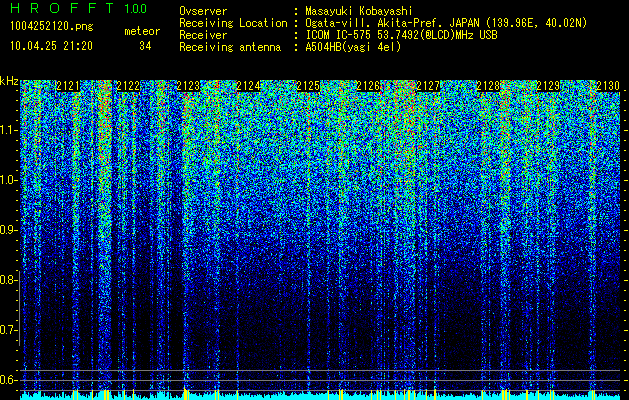Viewport: 629px width, 400px height.
Task: Click the 2129 time marker
Action: tap(548, 86)
